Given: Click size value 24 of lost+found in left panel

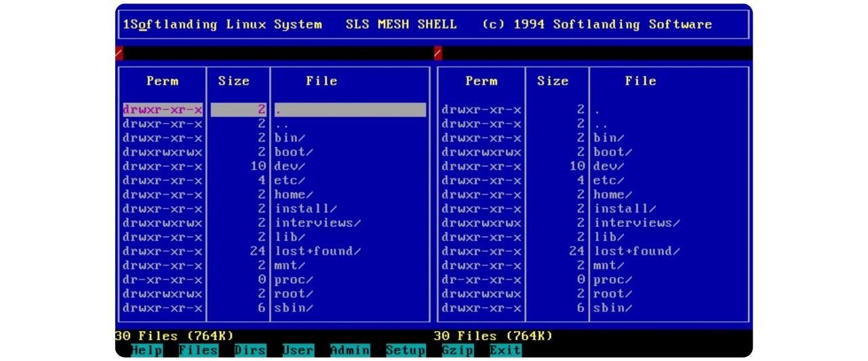Looking at the screenshot, I should pyautogui.click(x=258, y=251).
